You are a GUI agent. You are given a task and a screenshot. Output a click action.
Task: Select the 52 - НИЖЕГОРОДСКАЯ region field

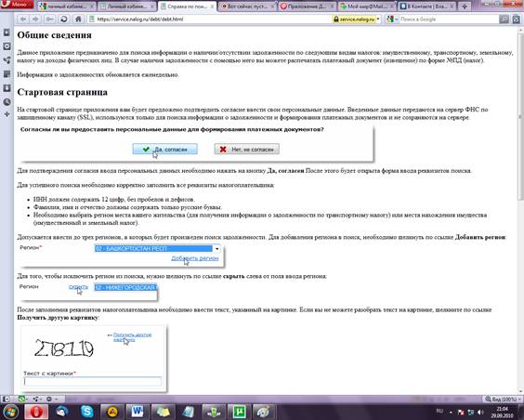pyautogui.click(x=125, y=287)
